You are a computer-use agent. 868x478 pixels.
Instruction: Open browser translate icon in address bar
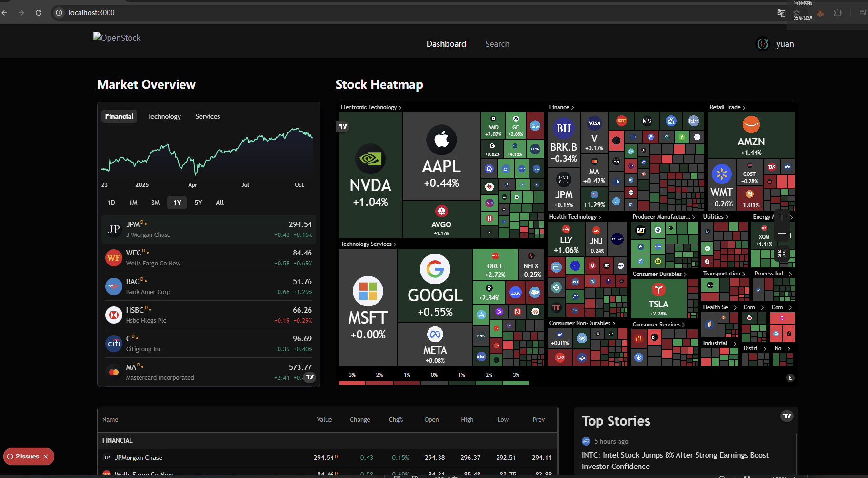(781, 13)
